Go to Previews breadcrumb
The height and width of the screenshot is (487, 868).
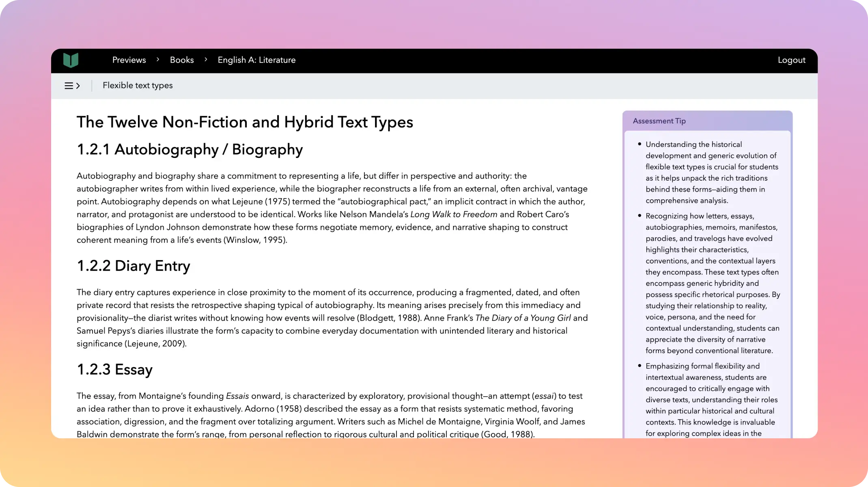click(x=129, y=60)
